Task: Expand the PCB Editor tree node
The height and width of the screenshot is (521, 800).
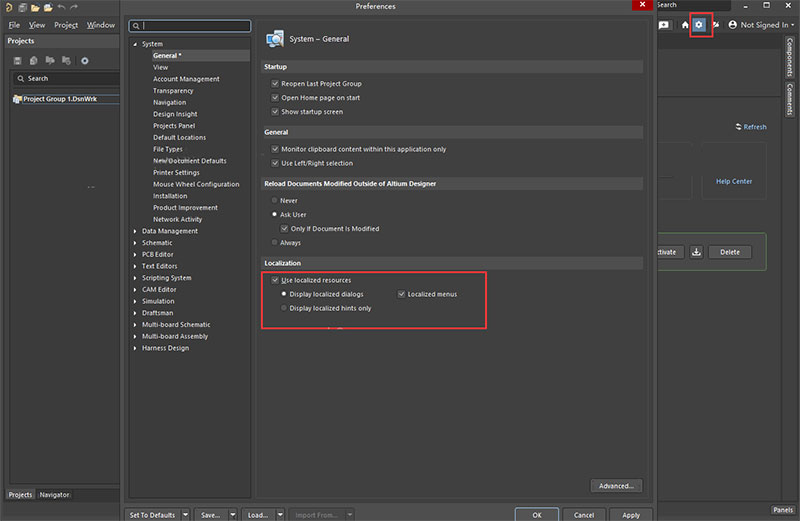Action: coord(135,255)
